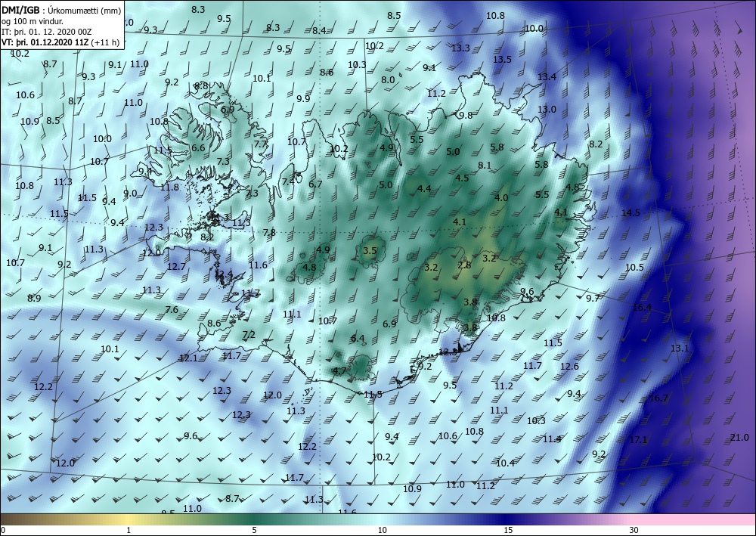This screenshot has width=756, height=536.
Task: Select the 9.0 map value
Action: tap(130, 194)
